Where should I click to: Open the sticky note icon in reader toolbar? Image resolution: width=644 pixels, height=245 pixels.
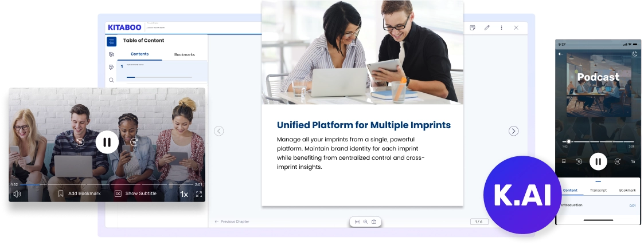click(x=473, y=27)
